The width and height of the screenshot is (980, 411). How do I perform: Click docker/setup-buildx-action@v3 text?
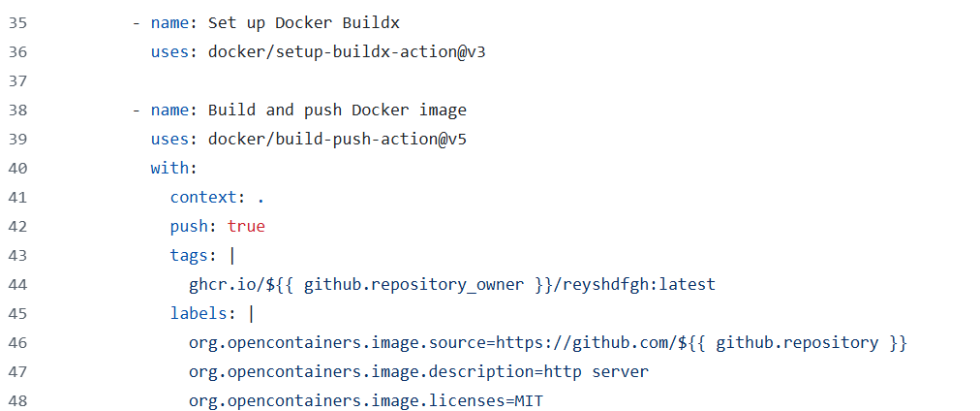click(x=347, y=52)
